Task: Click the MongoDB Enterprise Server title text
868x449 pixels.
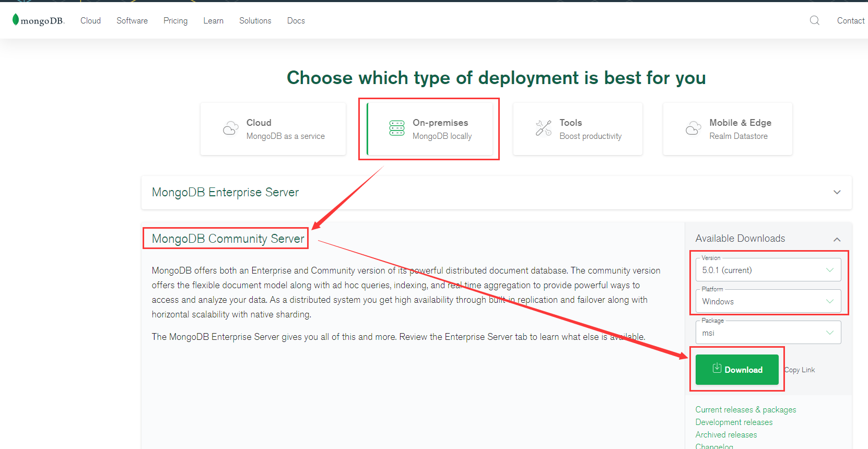Action: tap(225, 192)
